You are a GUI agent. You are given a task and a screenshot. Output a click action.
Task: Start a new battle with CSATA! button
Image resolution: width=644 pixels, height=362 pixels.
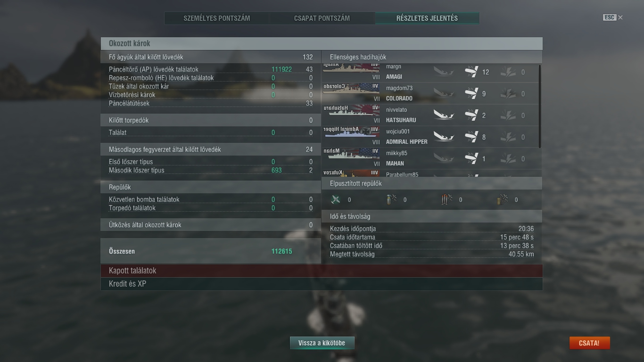589,343
